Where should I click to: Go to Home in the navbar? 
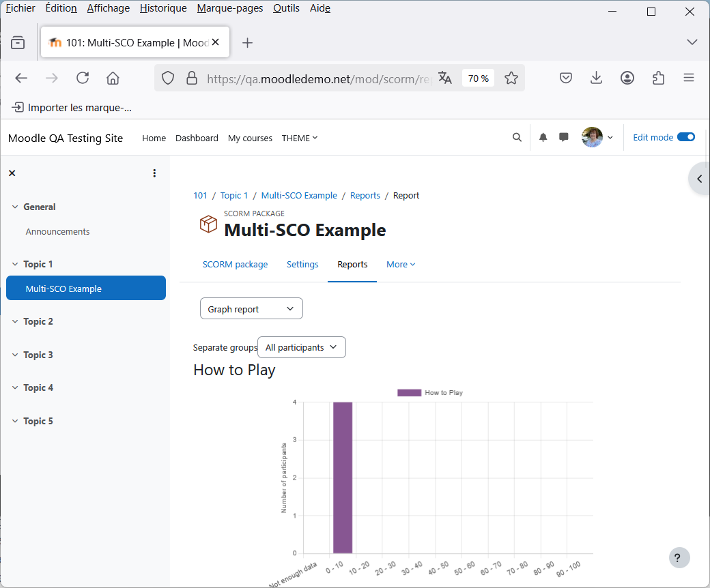click(154, 138)
